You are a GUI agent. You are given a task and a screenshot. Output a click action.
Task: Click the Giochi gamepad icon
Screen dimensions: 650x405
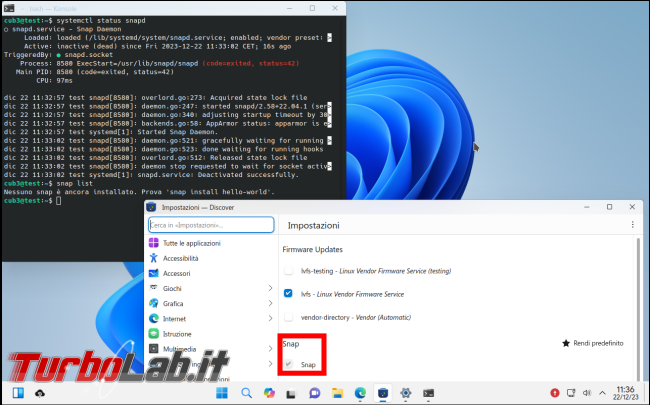coord(153,288)
